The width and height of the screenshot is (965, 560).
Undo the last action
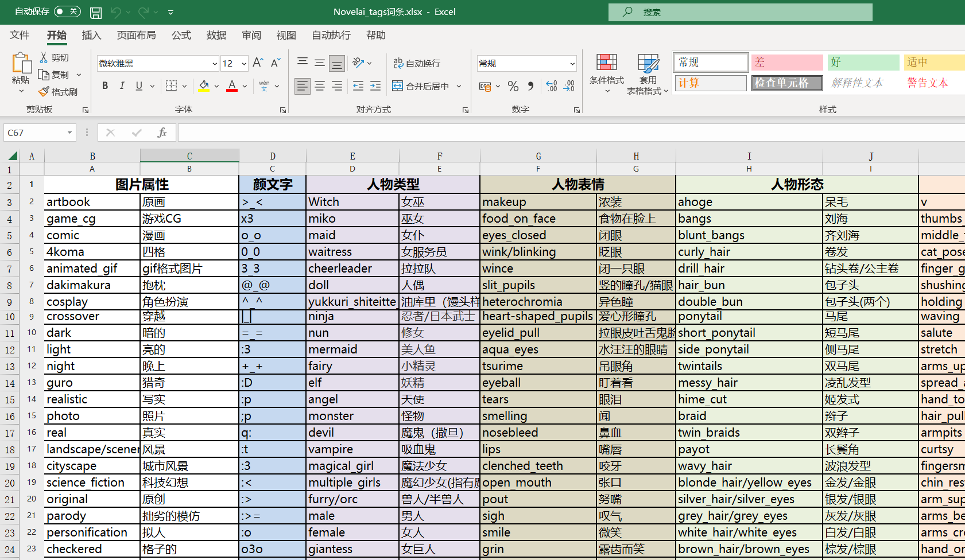pos(116,12)
